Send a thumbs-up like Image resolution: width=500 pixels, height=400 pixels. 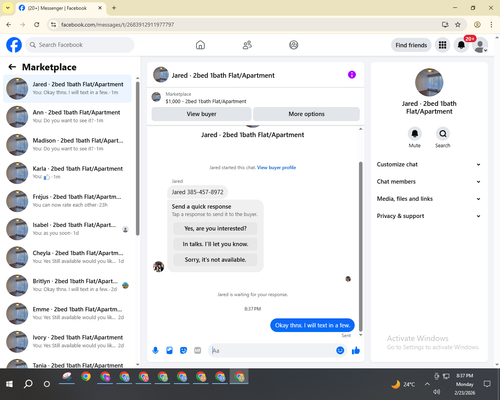click(356, 350)
